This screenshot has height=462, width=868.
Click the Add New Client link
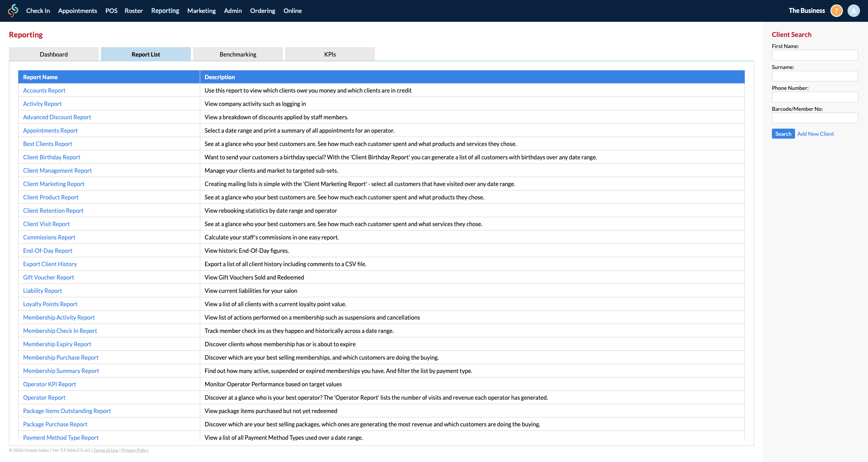coord(815,134)
